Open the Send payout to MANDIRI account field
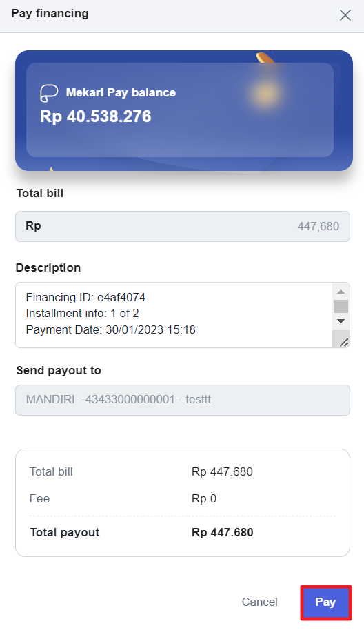The width and height of the screenshot is (364, 630). [x=183, y=400]
